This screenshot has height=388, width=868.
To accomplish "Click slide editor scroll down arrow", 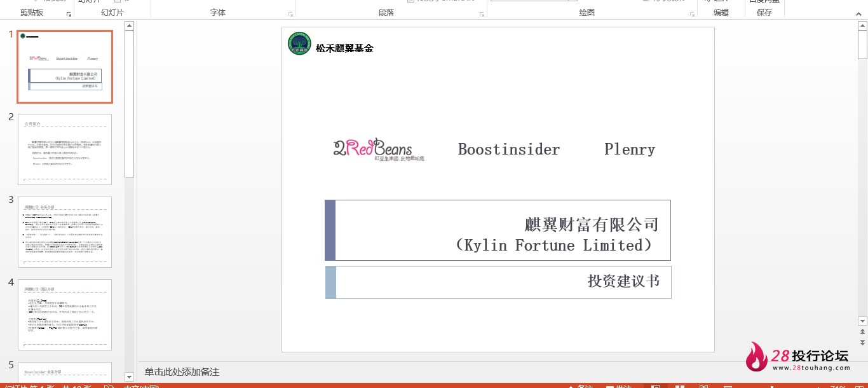I will point(862,321).
